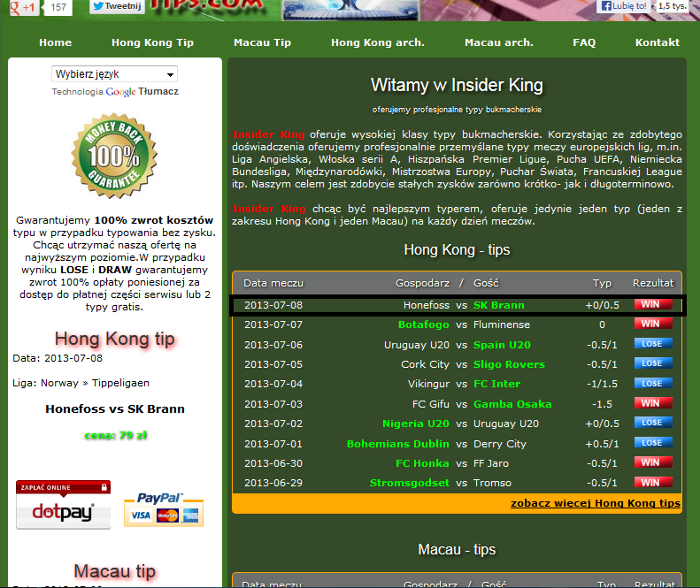Click the LOSE badge for Nigeria U20 row
Viewport: 700px width, 588px height.
click(x=653, y=423)
